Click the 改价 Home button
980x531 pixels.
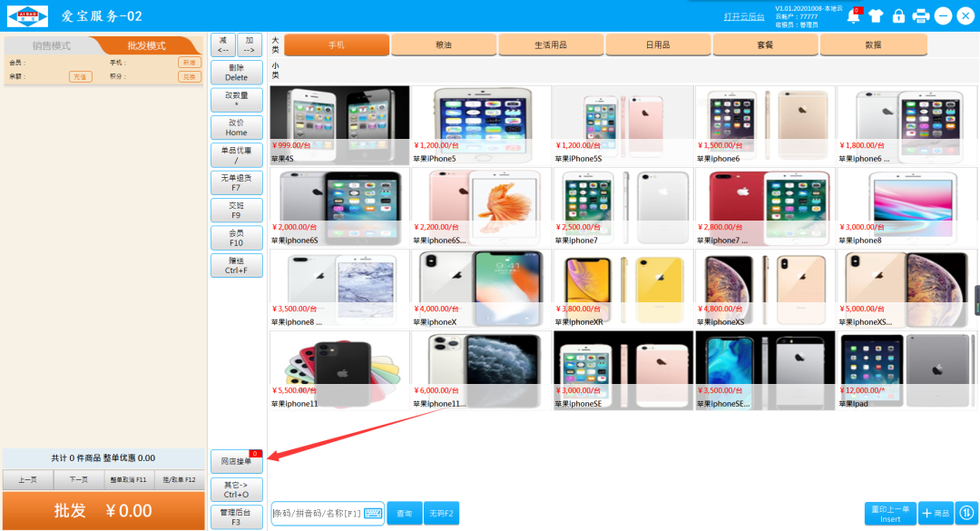(x=236, y=128)
